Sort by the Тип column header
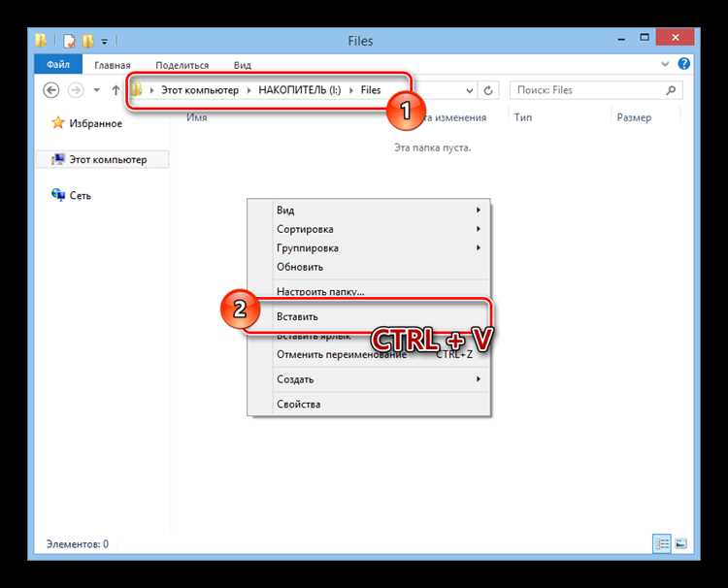728x588 pixels. (523, 117)
